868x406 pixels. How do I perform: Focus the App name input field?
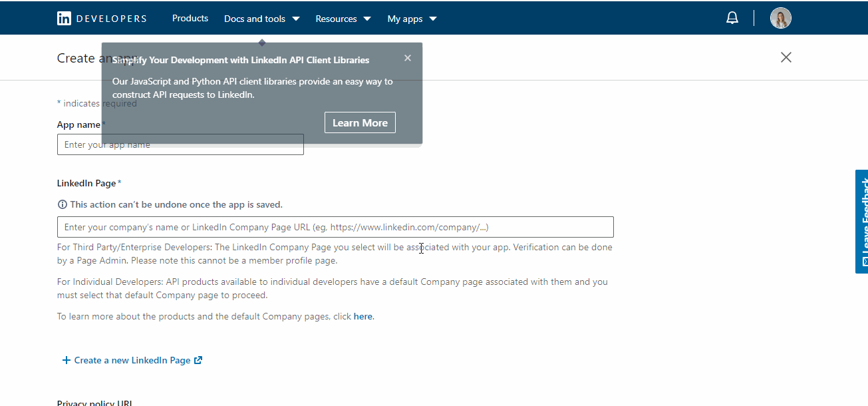click(x=180, y=144)
